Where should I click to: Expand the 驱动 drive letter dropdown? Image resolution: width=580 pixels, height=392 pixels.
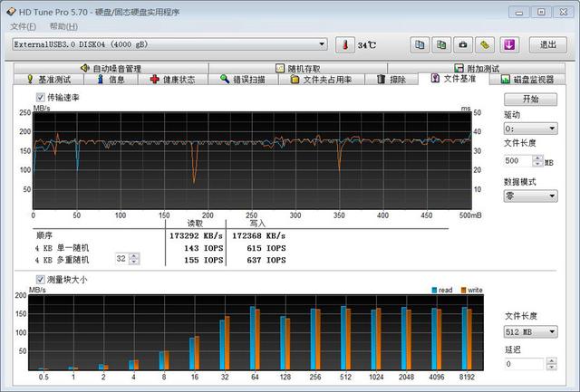[552, 129]
